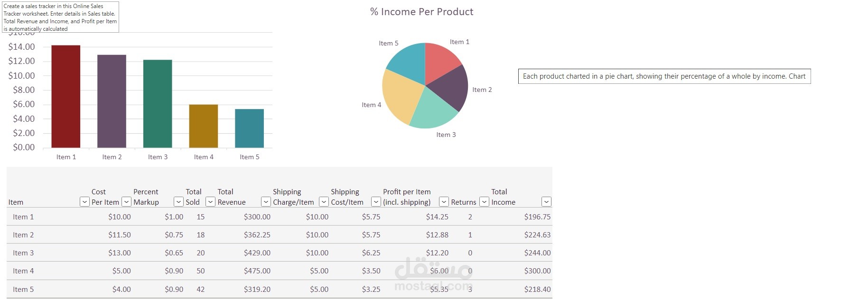Open the Returns column filter dropdown
Image resolution: width=868 pixels, height=299 pixels.
484,201
